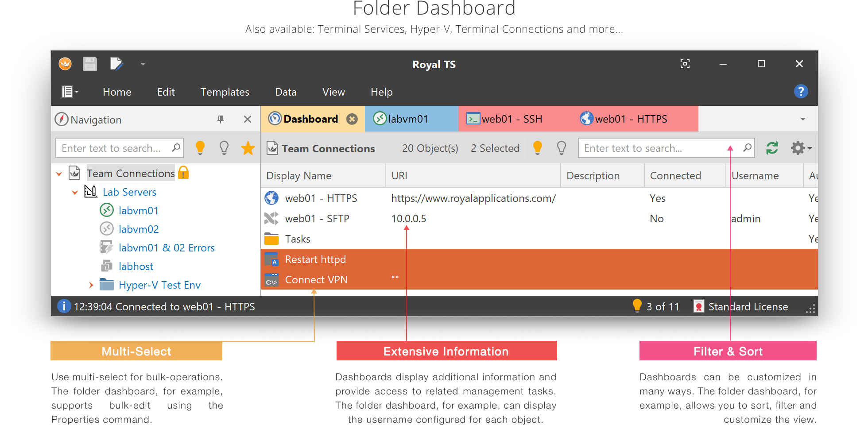
Task: Toggle the filled lightbulb filter in Navigation
Action: pyautogui.click(x=200, y=148)
